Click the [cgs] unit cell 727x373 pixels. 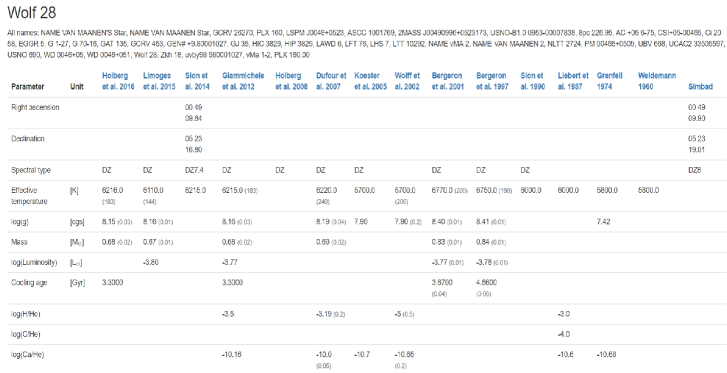77,222
